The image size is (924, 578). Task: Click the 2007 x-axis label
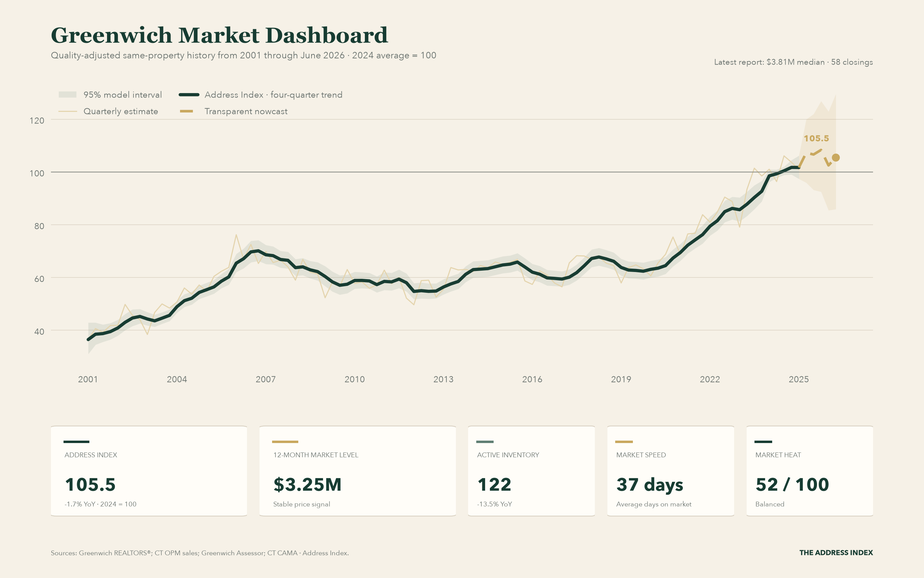(266, 379)
